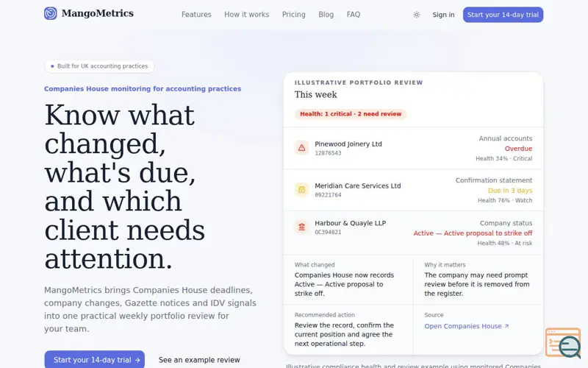Click Active proposal to strike off status
588x368 pixels.
coord(473,233)
